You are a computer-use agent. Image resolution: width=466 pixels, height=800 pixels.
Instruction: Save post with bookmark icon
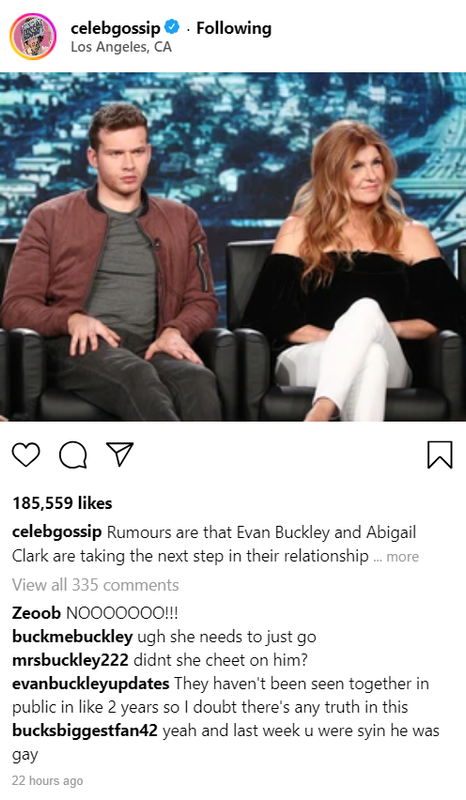click(439, 455)
